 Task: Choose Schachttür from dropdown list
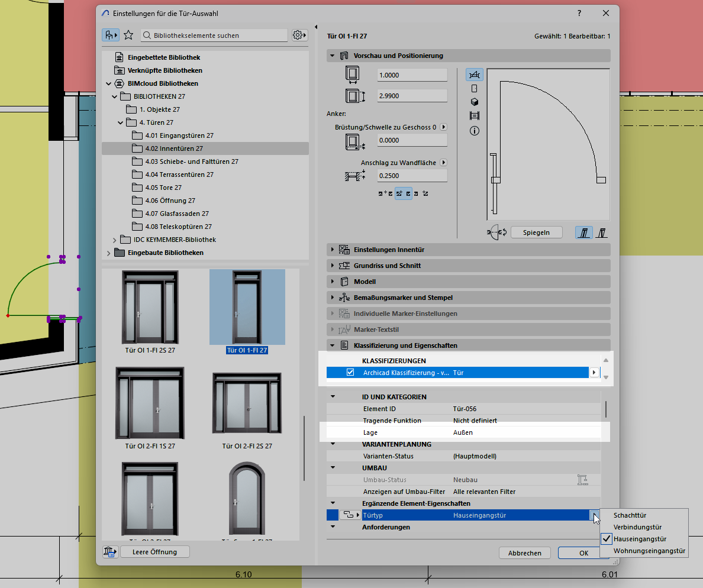[x=630, y=515]
